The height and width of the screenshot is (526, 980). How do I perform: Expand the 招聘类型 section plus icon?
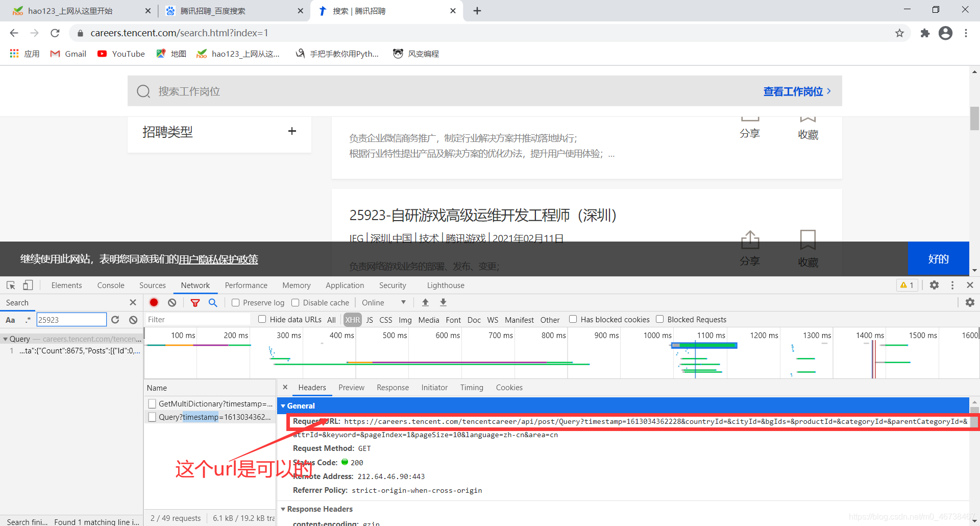[292, 131]
